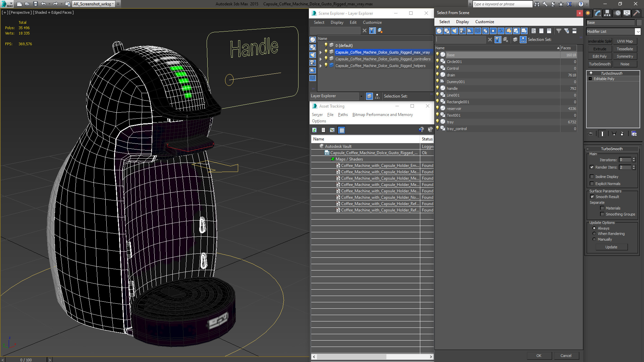Open the Modify command panel tab
This screenshot has height=362, width=644.
pos(598,13)
